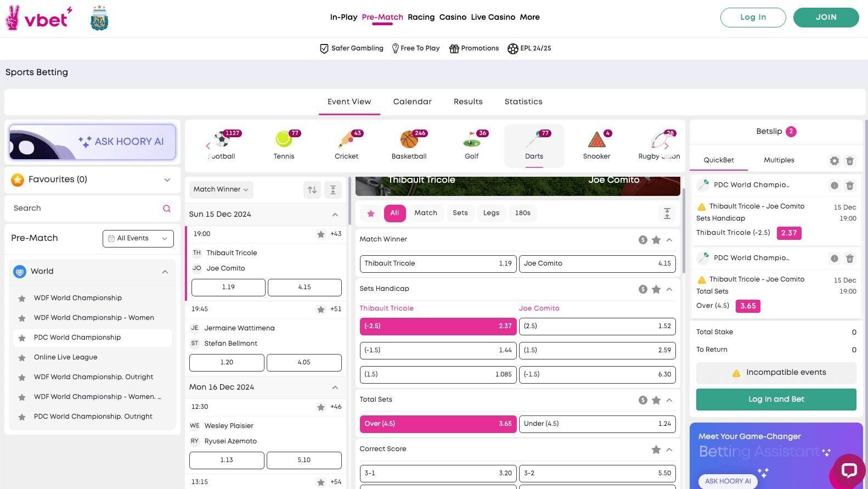Click cash-out icon on Total Sets market
Screen dimensions: 868x489
tap(642, 400)
